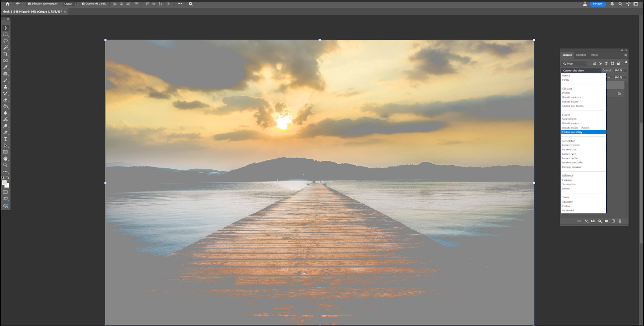Image resolution: width=644 pixels, height=326 pixels.
Task: Pick the Eyedropper tool
Action: tap(6, 67)
